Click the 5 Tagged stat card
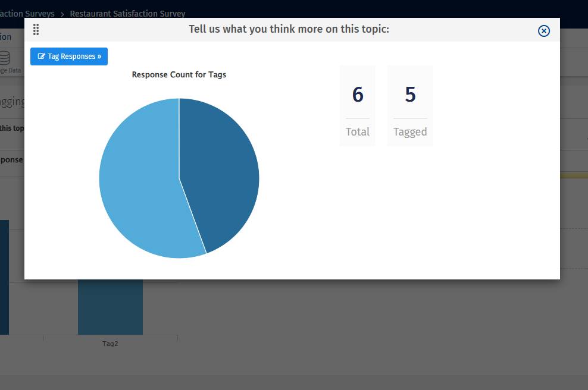588x390 pixels. pyautogui.click(x=410, y=105)
